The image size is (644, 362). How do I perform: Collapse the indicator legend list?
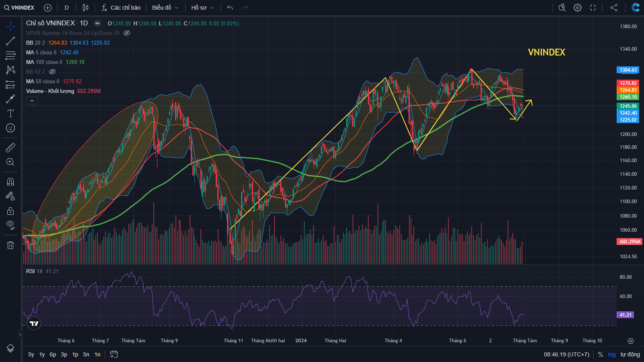(32, 101)
